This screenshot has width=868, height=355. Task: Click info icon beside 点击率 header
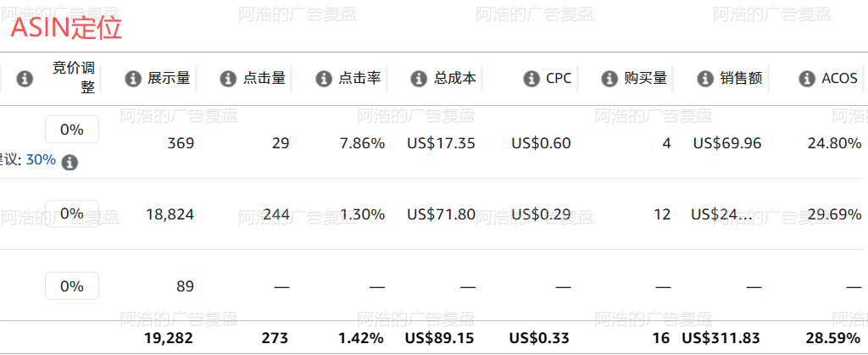(x=324, y=79)
